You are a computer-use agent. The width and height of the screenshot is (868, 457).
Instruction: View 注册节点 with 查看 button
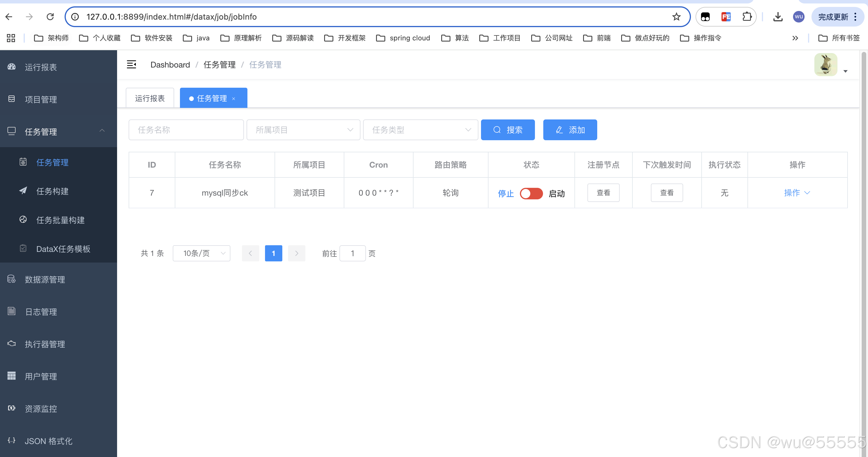coord(603,193)
